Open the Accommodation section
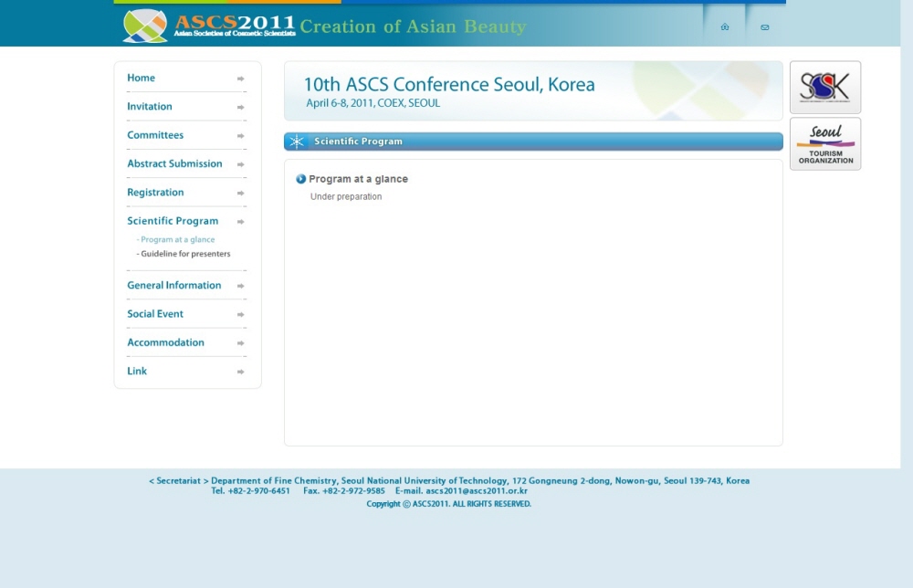Viewport: 913px width, 588px height. tap(165, 343)
